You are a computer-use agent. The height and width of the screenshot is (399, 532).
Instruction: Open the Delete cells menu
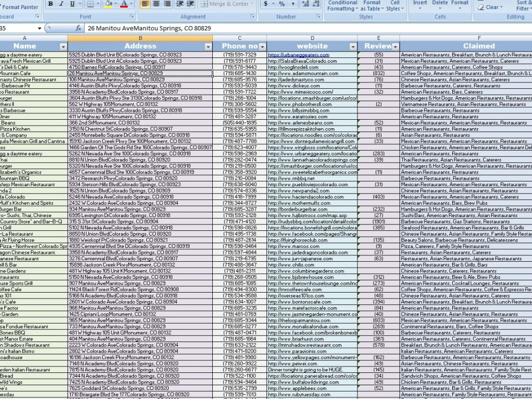[x=440, y=5]
